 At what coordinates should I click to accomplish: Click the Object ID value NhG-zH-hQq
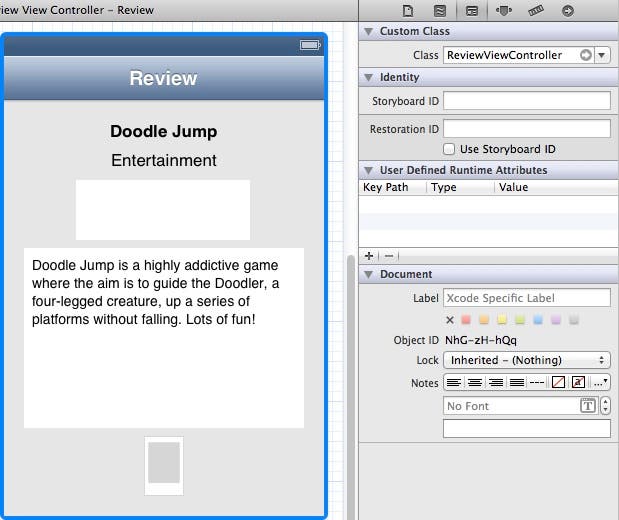481,340
